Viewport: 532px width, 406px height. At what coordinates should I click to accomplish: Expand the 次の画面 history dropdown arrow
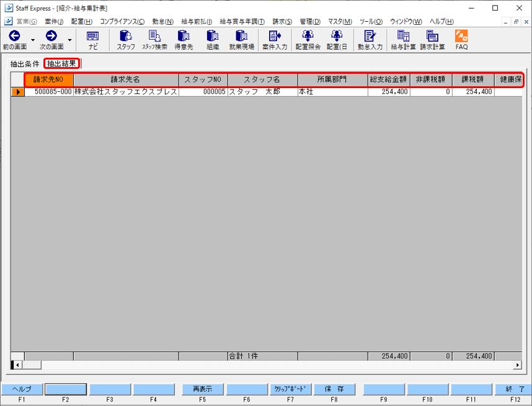pyautogui.click(x=70, y=40)
